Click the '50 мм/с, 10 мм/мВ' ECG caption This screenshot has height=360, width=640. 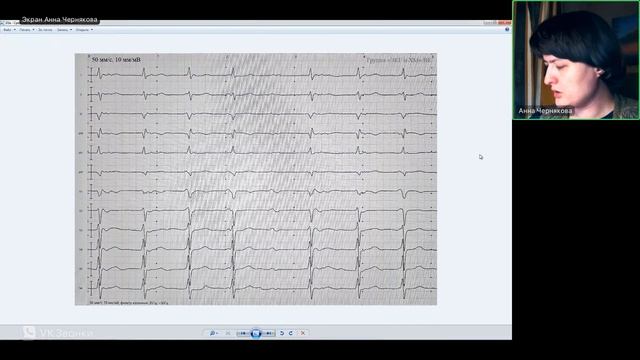pyautogui.click(x=116, y=60)
